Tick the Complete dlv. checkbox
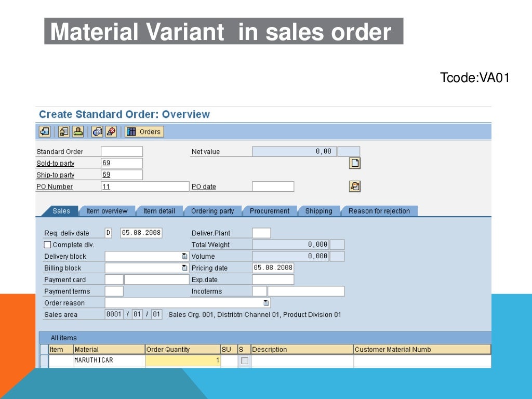Viewport: 532px width, 399px height. [x=47, y=245]
